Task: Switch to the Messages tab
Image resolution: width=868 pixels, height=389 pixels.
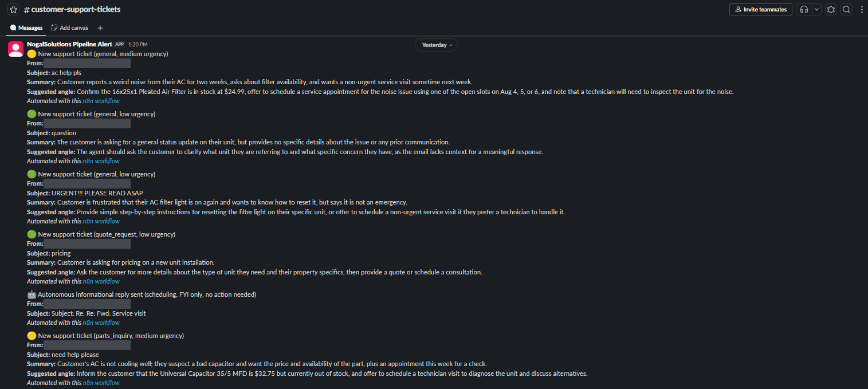Action: 26,27
